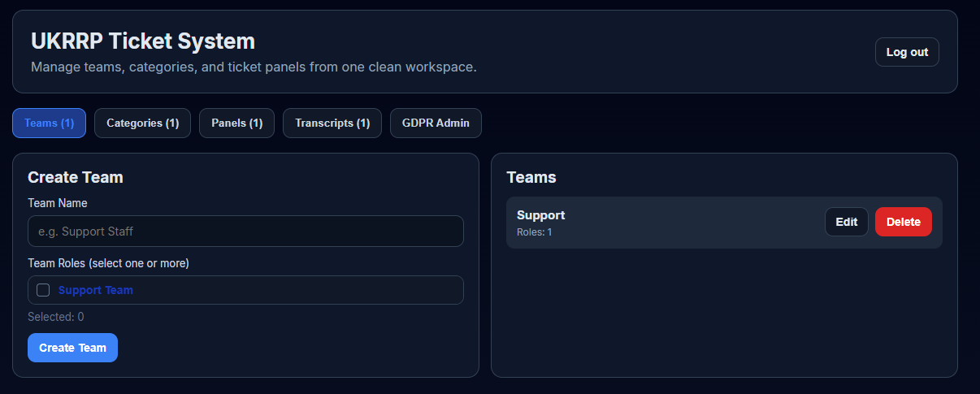Switch to the Teams (1) tab
The image size is (980, 394).
49,123
